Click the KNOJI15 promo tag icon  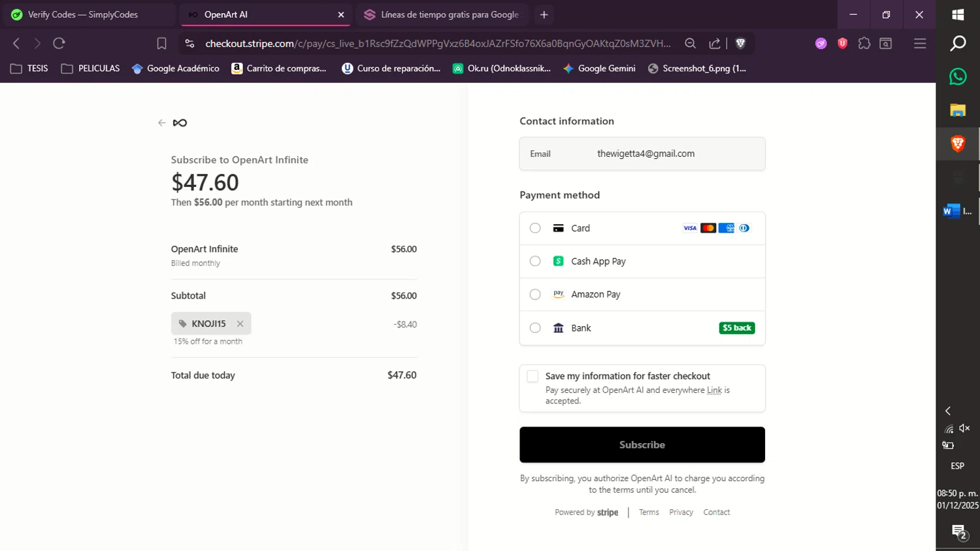point(183,324)
